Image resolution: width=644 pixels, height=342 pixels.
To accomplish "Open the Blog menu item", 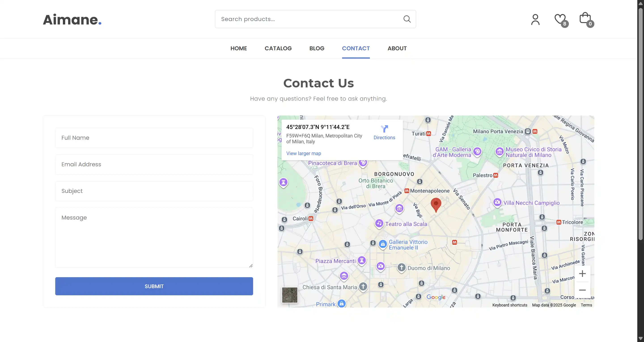I will [x=317, y=48].
